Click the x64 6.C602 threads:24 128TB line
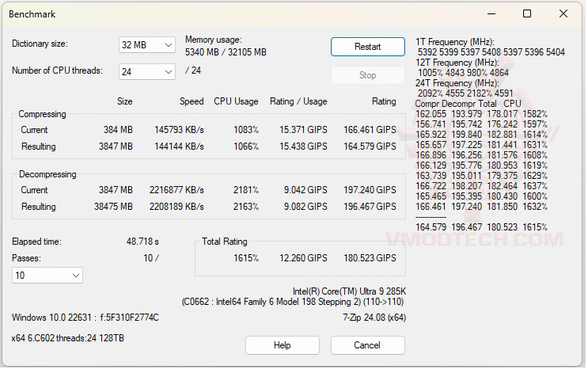This screenshot has width=588, height=373. 67,338
